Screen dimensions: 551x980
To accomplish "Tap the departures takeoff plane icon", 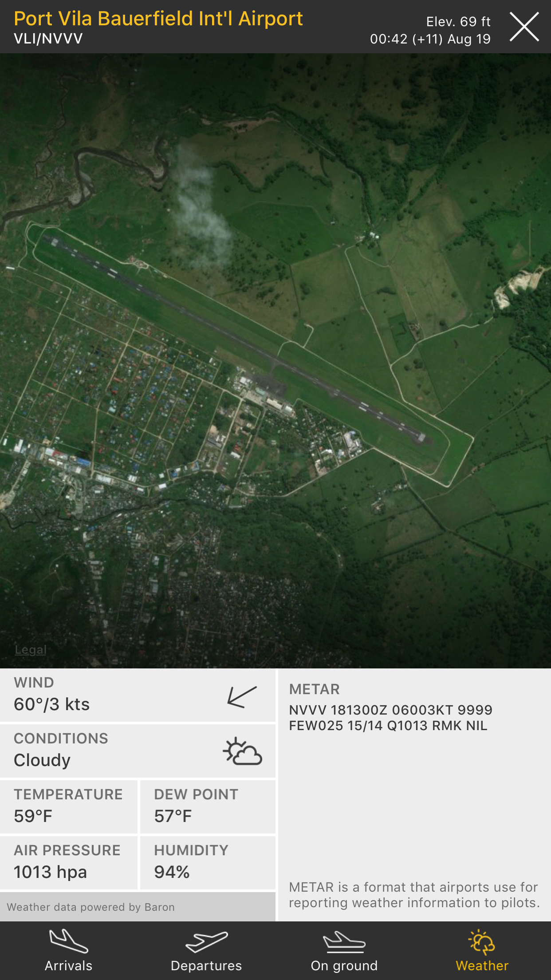I will click(x=206, y=942).
